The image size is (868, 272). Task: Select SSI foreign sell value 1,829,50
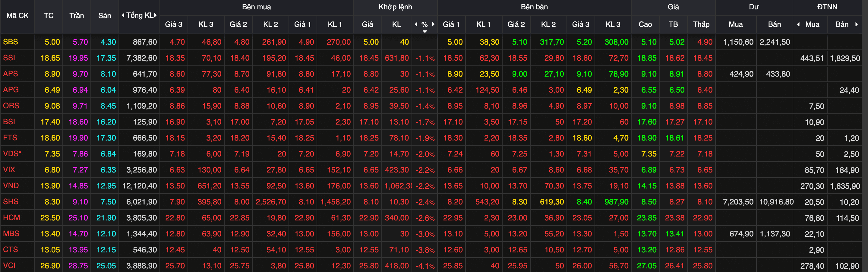pos(845,58)
